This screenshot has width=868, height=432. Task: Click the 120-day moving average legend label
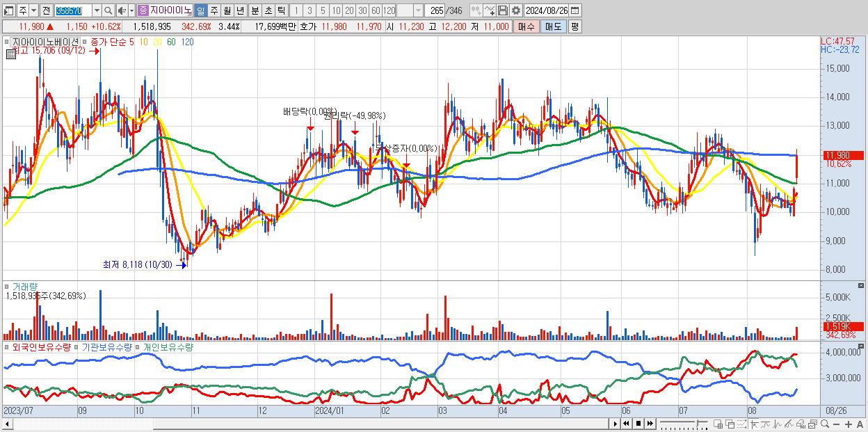[x=187, y=42]
